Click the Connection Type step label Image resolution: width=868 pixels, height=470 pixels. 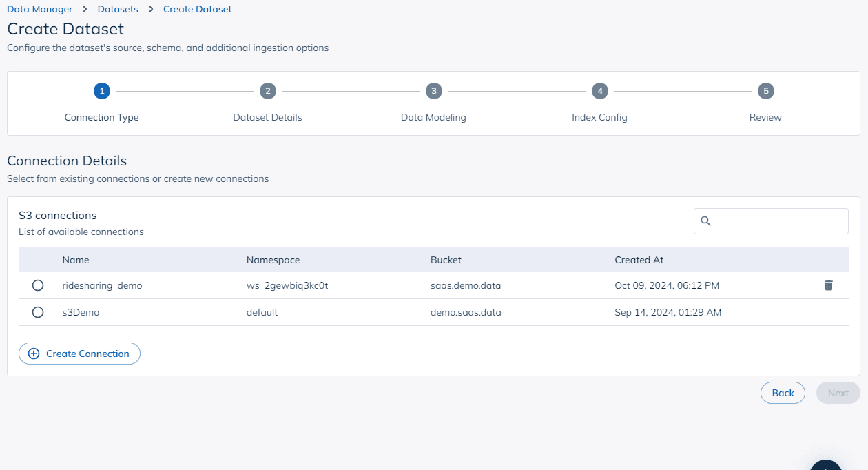point(101,117)
